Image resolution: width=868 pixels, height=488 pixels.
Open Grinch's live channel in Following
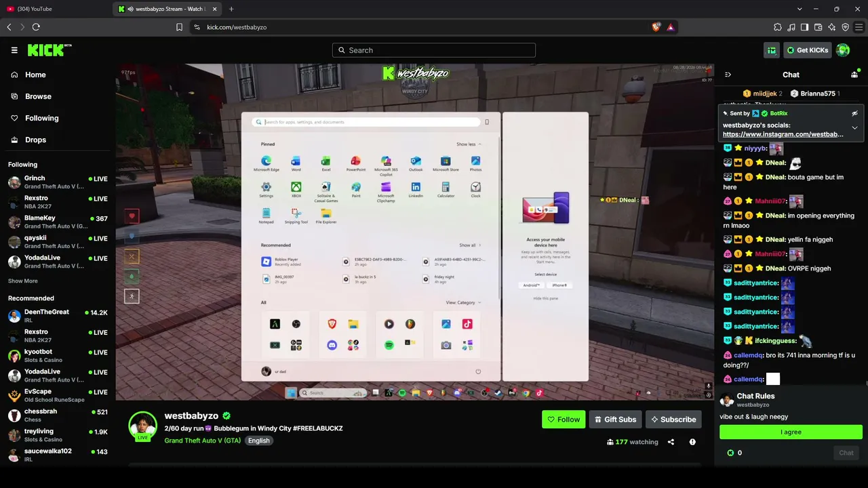(58, 182)
